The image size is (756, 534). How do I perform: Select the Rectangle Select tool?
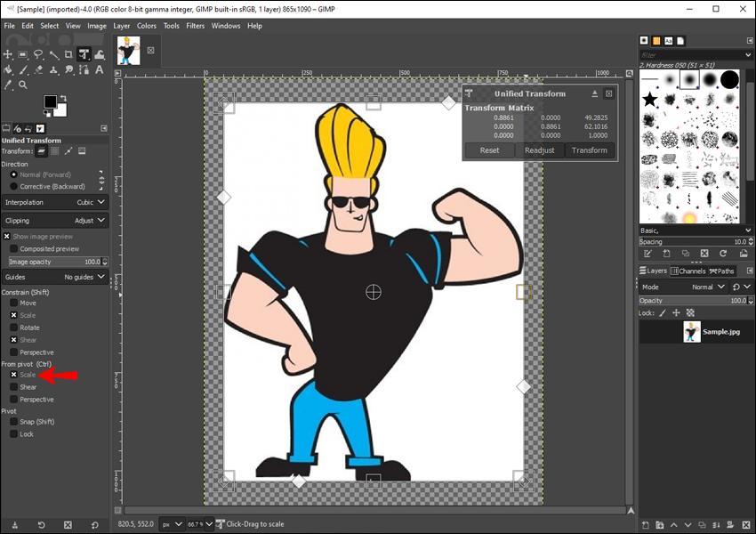(x=22, y=54)
